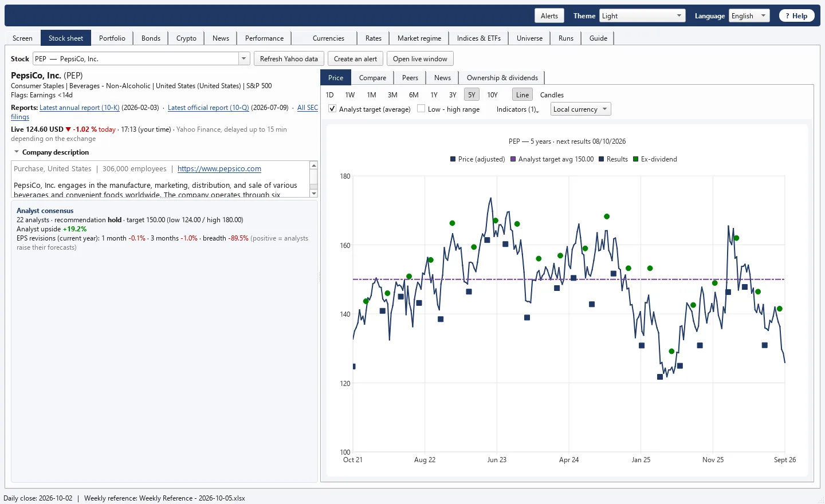Open the pepsico.com website link
825x504 pixels.
click(x=219, y=169)
